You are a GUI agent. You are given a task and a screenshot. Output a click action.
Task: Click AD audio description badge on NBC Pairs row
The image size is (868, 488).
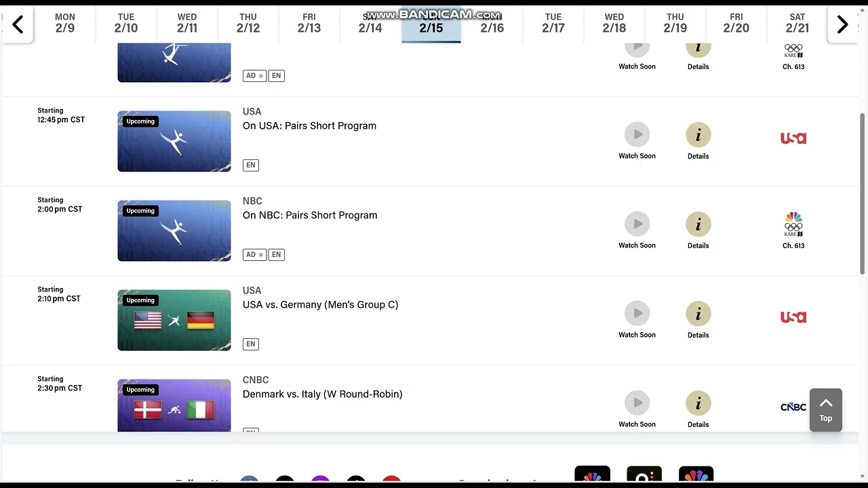pos(255,255)
